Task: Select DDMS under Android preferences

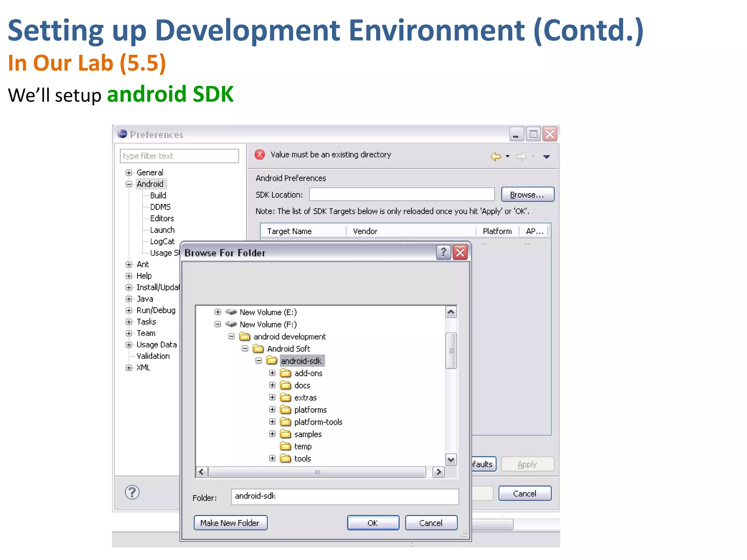Action: click(x=160, y=207)
